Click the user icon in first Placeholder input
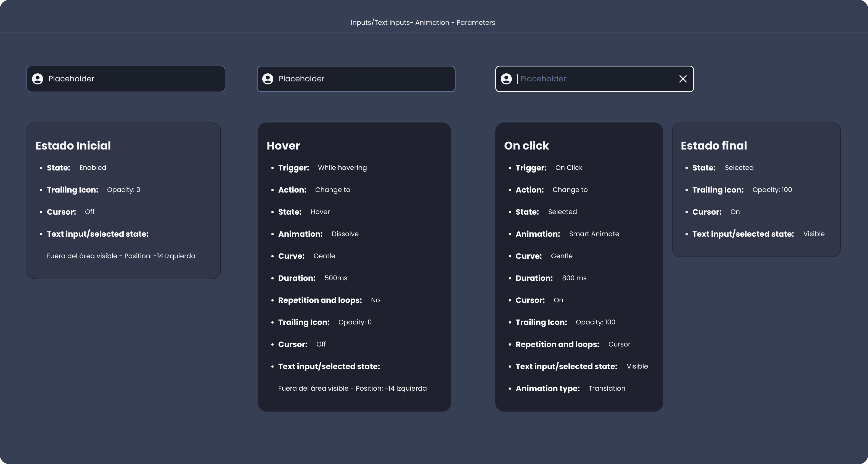The image size is (868, 464). (37, 79)
